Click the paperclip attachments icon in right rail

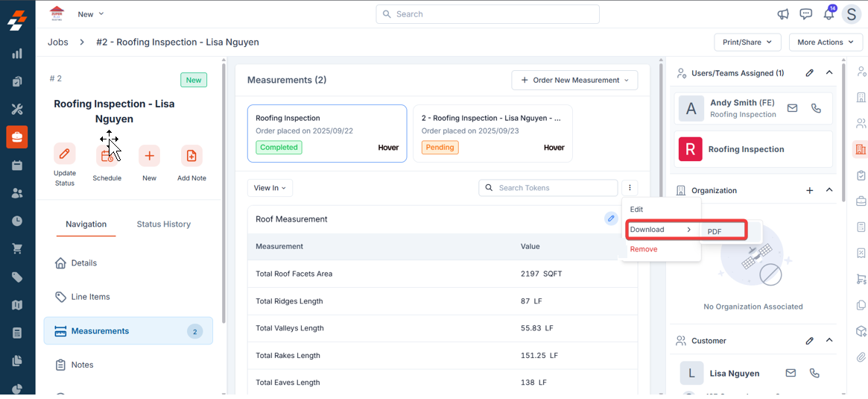[x=861, y=356]
